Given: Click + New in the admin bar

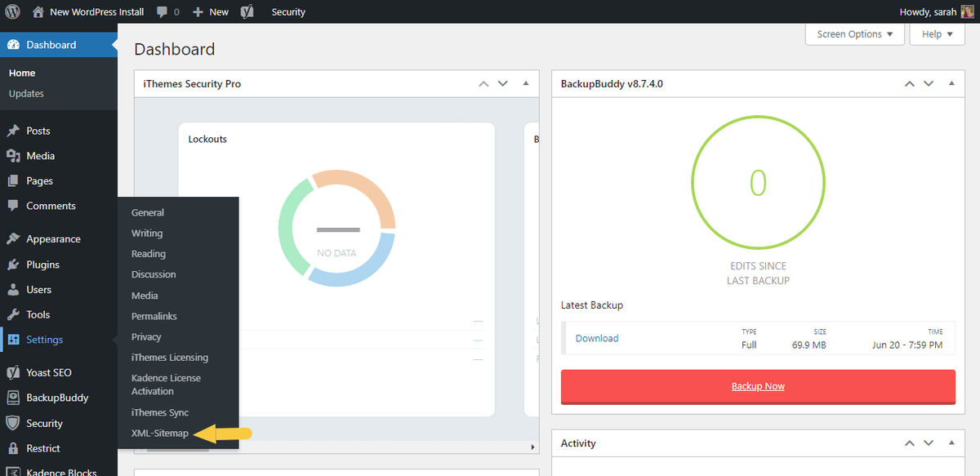Looking at the screenshot, I should coord(211,12).
